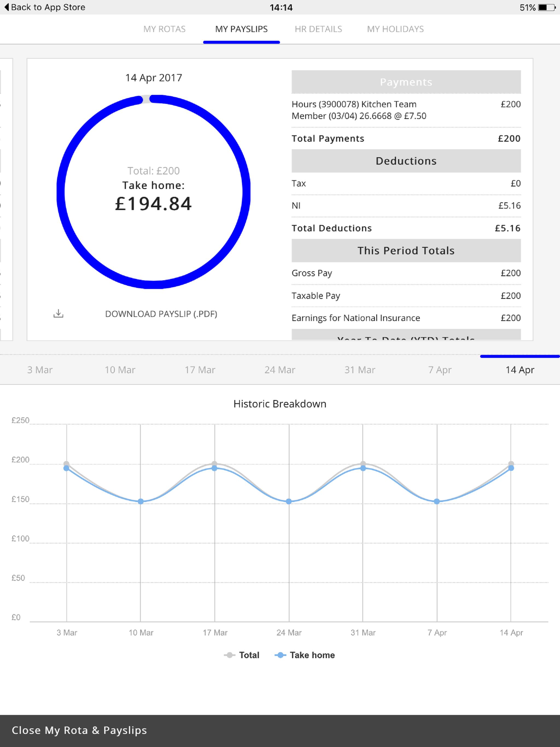This screenshot has width=560, height=747.
Task: Click the Deductions section header
Action: click(406, 161)
